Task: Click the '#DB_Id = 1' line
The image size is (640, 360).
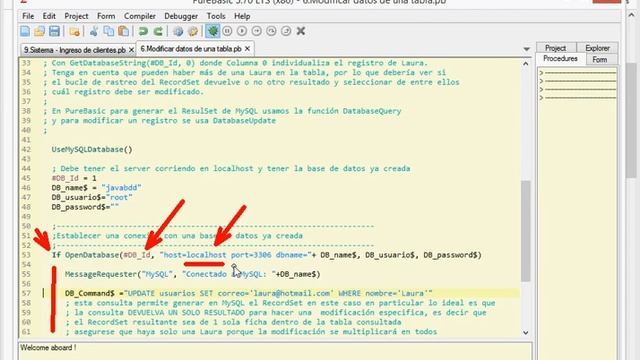Action: click(74, 178)
